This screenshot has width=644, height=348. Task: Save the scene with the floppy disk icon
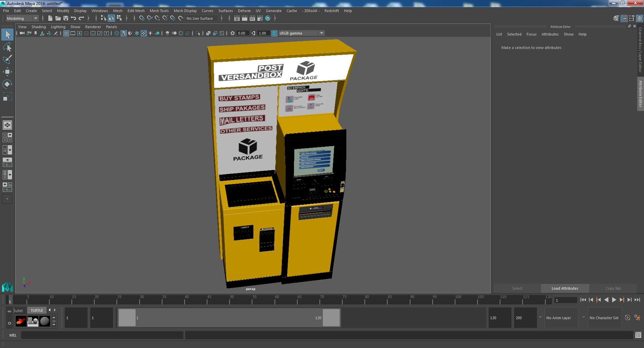click(66, 18)
